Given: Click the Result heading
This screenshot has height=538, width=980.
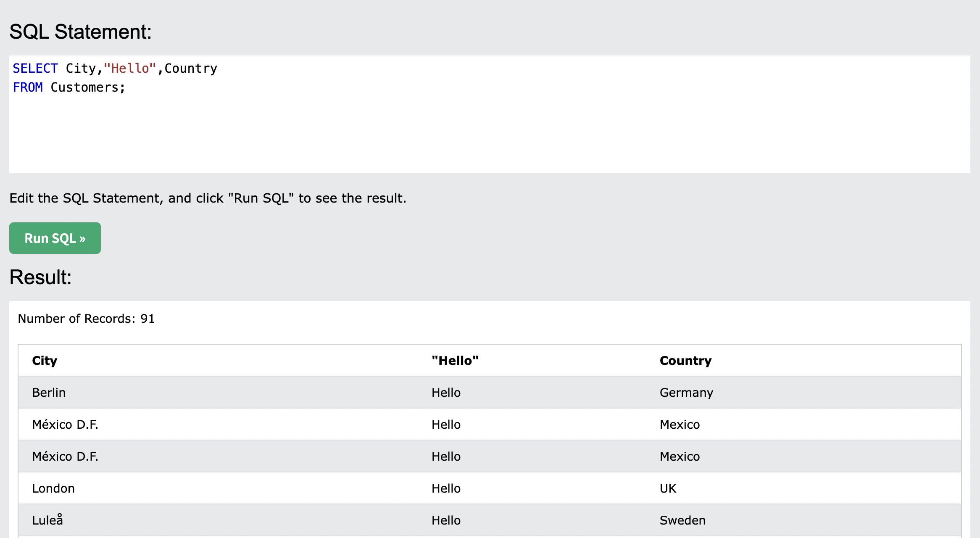Looking at the screenshot, I should tap(41, 277).
